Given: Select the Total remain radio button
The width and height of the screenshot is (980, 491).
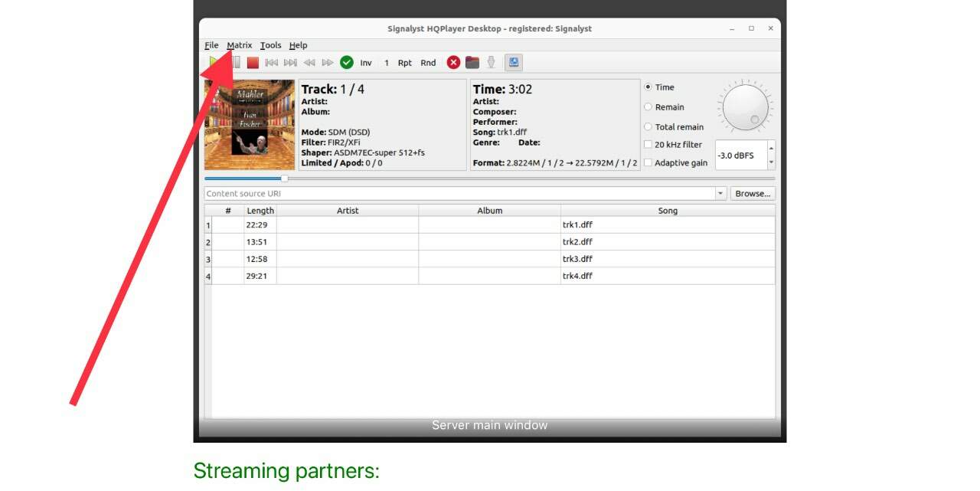Looking at the screenshot, I should pyautogui.click(x=648, y=127).
